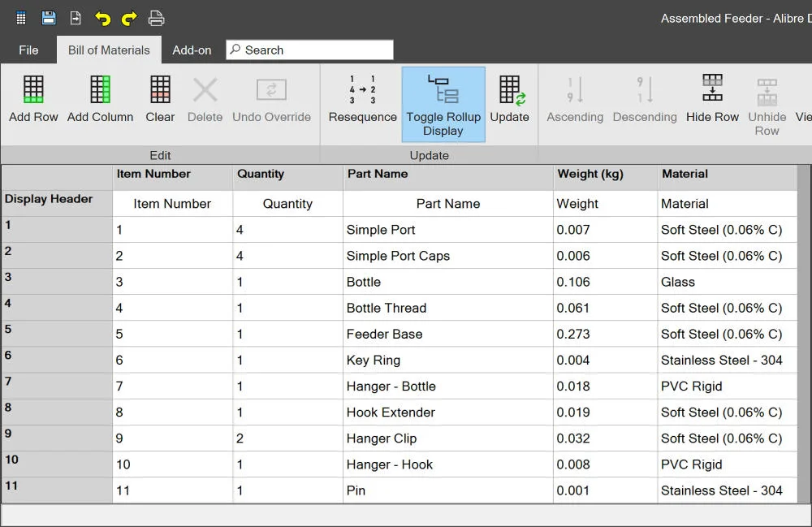Add a column to the BOM
812x527 pixels.
point(100,99)
